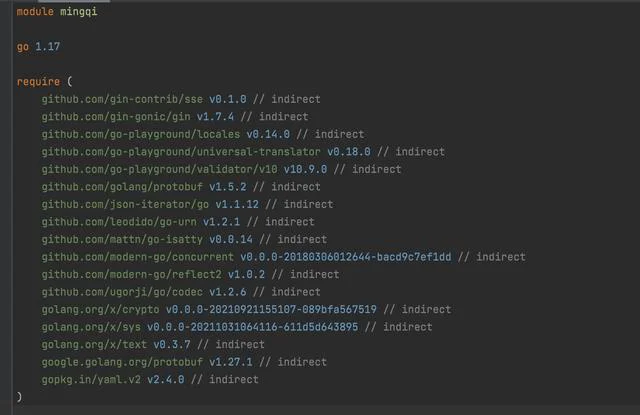Click the validator/v10 dependency line

(x=221, y=169)
